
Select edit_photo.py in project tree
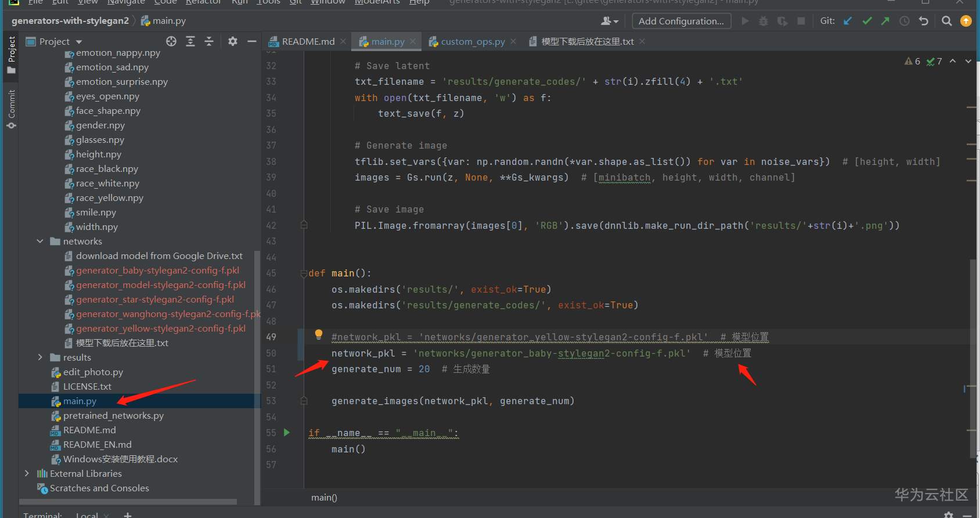tap(93, 372)
